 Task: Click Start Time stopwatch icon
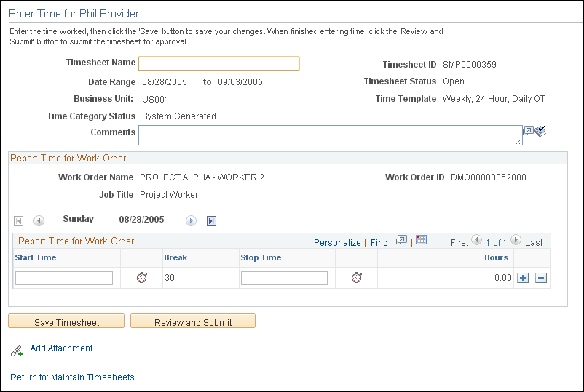(x=142, y=277)
